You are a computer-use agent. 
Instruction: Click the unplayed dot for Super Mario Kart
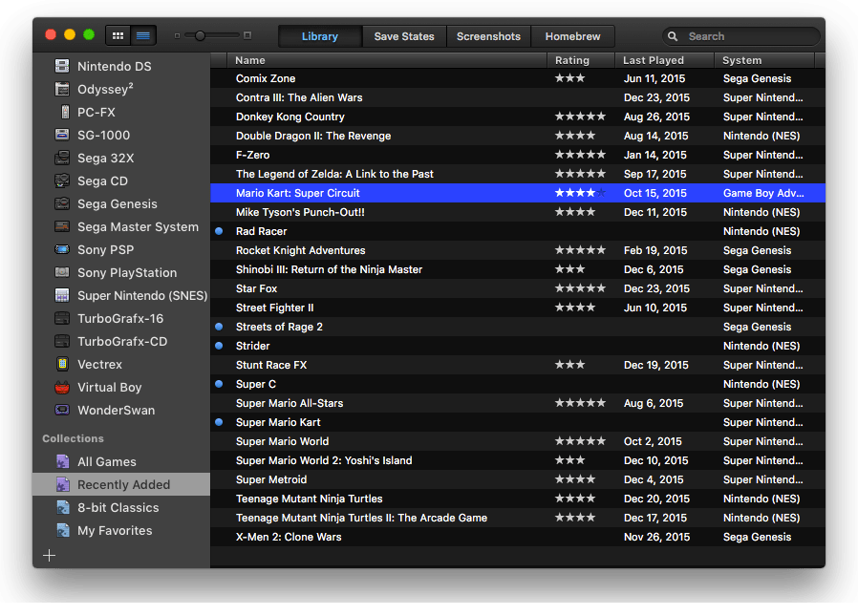(x=219, y=422)
